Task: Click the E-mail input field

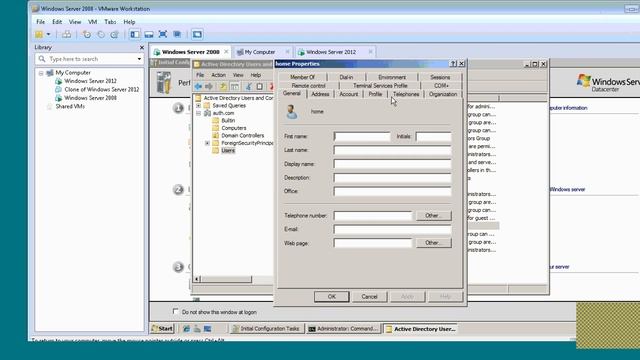Action: click(x=392, y=229)
